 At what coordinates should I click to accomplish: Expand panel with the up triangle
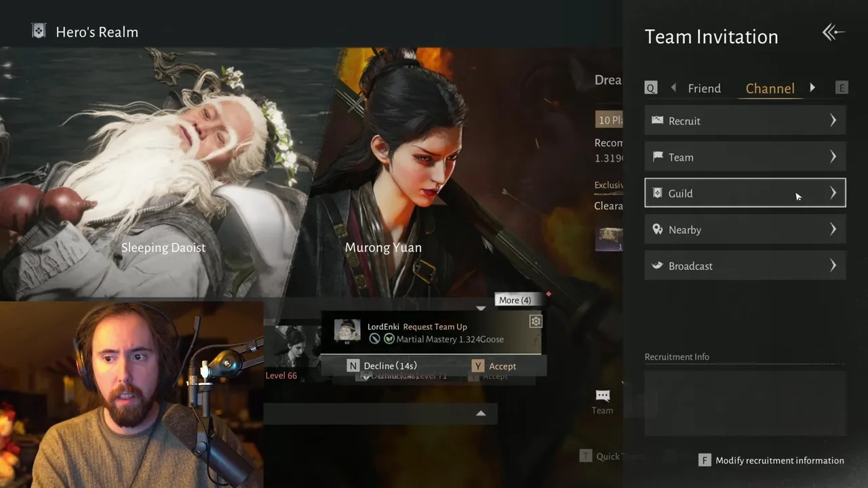coord(481,413)
